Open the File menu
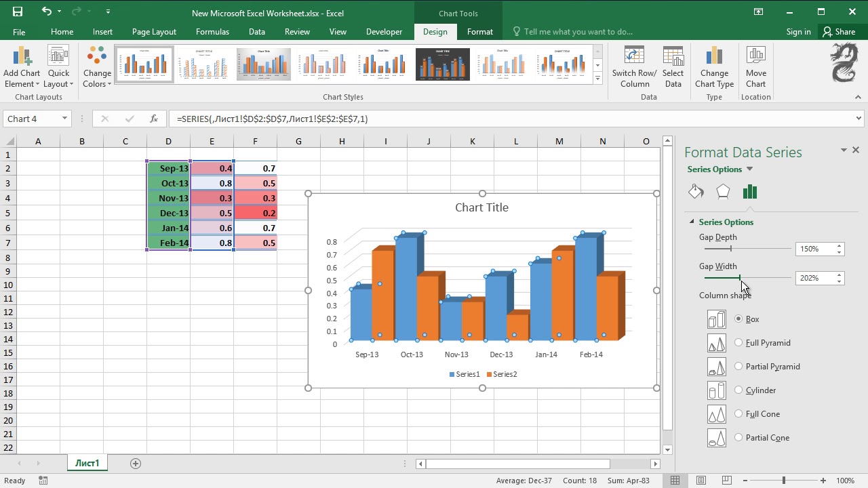This screenshot has height=488, width=868. (19, 32)
